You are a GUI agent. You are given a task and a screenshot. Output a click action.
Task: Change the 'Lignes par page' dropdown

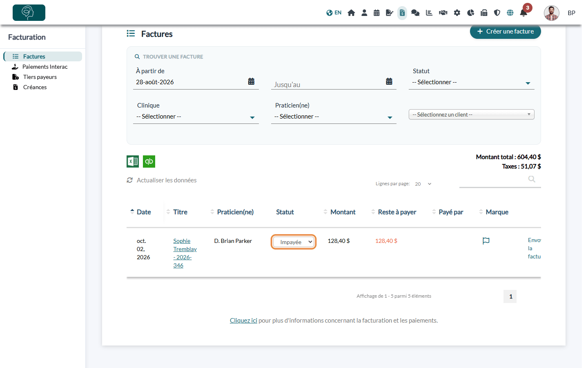pyautogui.click(x=423, y=184)
